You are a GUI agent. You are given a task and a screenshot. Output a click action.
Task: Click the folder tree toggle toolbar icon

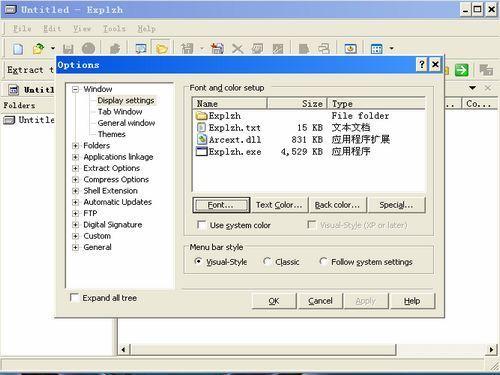click(x=161, y=49)
